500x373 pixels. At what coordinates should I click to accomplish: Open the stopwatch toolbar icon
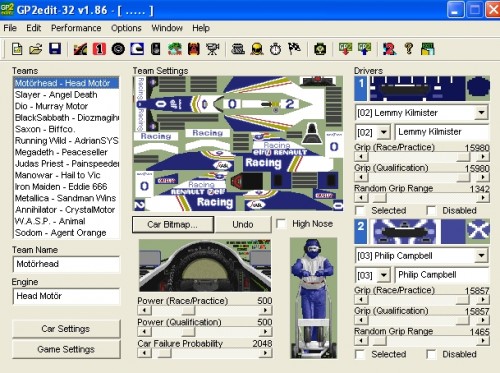pos(275,49)
